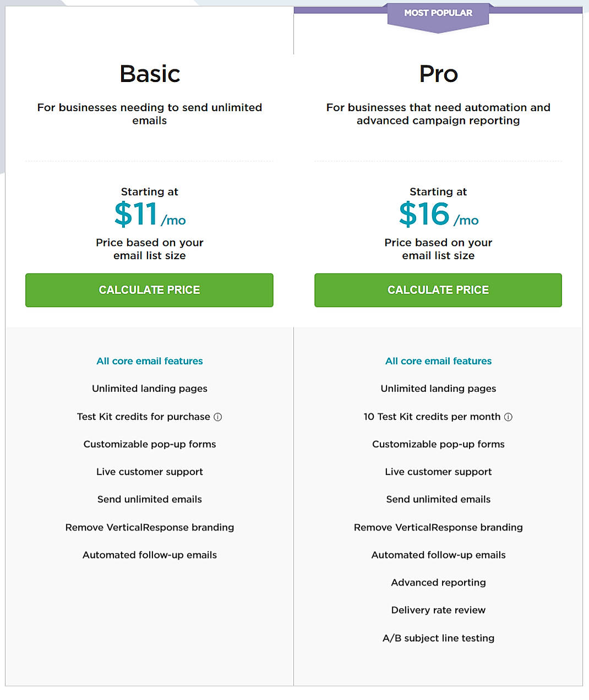Click the info icon next to Test Kit credits
The image size is (589, 700).
click(x=219, y=417)
